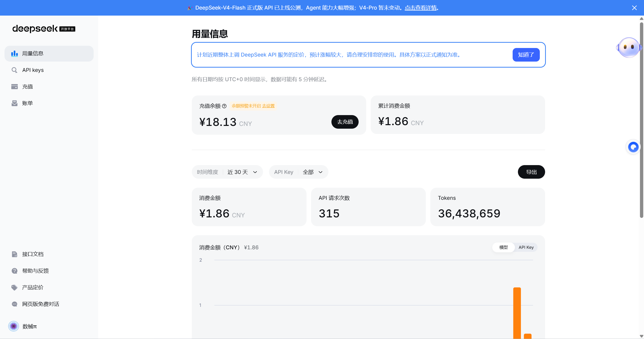
Task: Click the tall orange bar in chart
Action: pos(517,313)
